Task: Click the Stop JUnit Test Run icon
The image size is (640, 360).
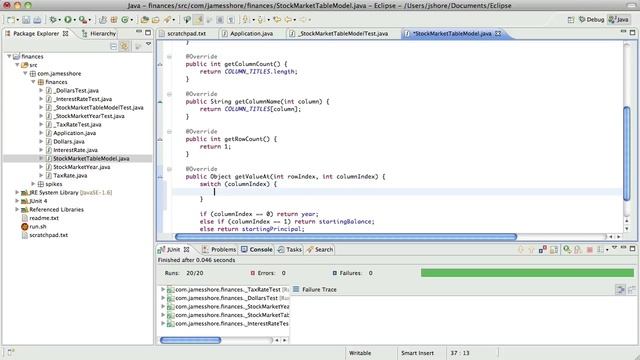Action: (589, 249)
